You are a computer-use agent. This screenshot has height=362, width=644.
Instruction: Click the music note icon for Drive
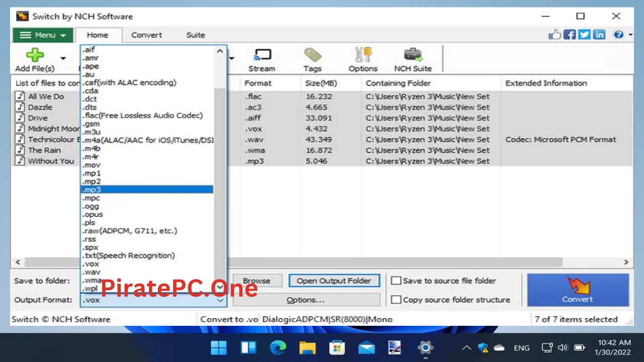coord(20,118)
